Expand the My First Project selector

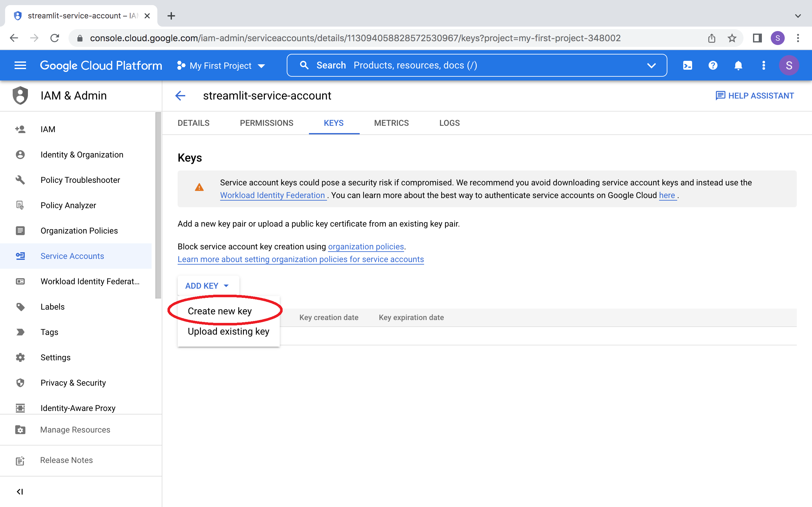(221, 66)
